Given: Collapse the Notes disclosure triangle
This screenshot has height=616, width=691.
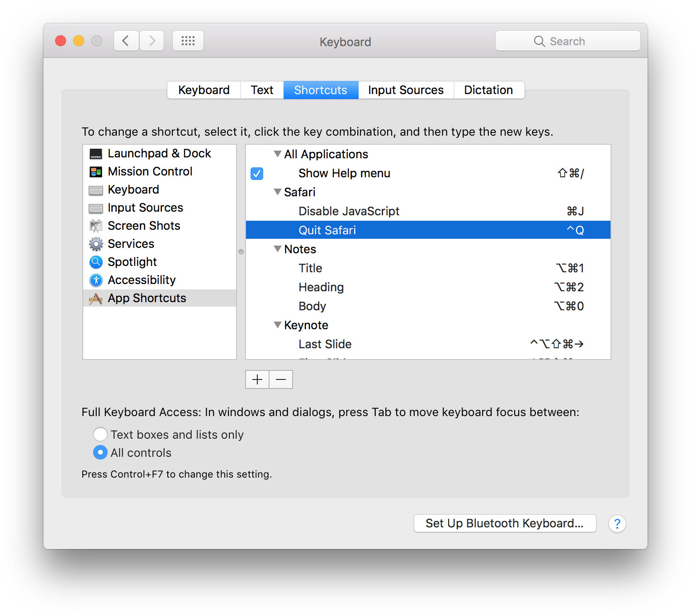Looking at the screenshot, I should [278, 249].
